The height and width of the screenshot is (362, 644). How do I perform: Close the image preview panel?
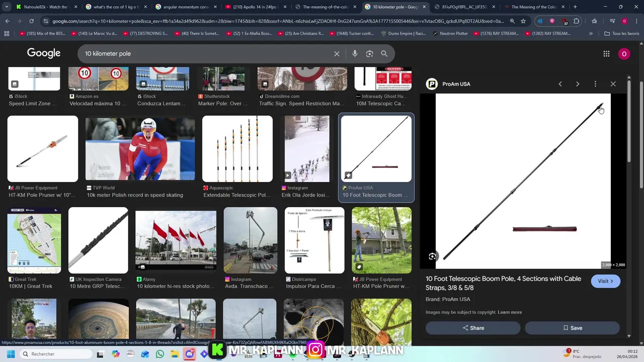click(x=613, y=84)
